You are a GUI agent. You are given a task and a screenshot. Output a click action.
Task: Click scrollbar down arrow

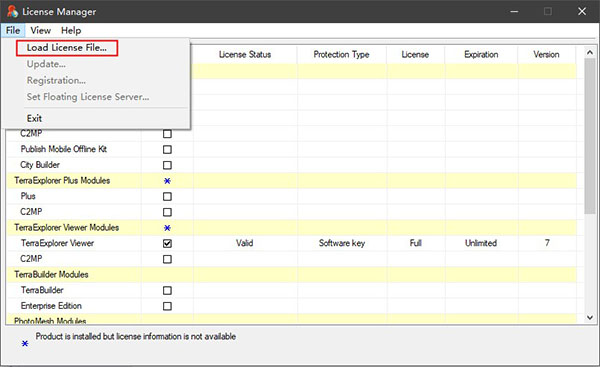[590, 317]
